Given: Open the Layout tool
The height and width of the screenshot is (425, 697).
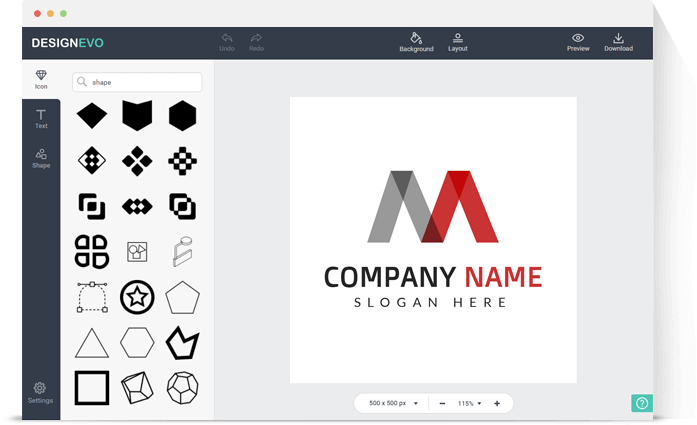Looking at the screenshot, I should (457, 38).
